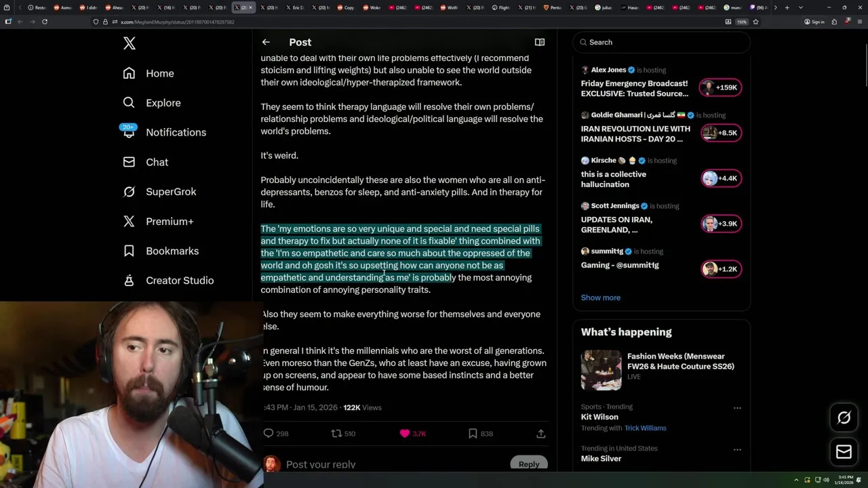Join 'this is a collective hallucination' space
Viewport: 868px width, 488px height.
click(614, 179)
